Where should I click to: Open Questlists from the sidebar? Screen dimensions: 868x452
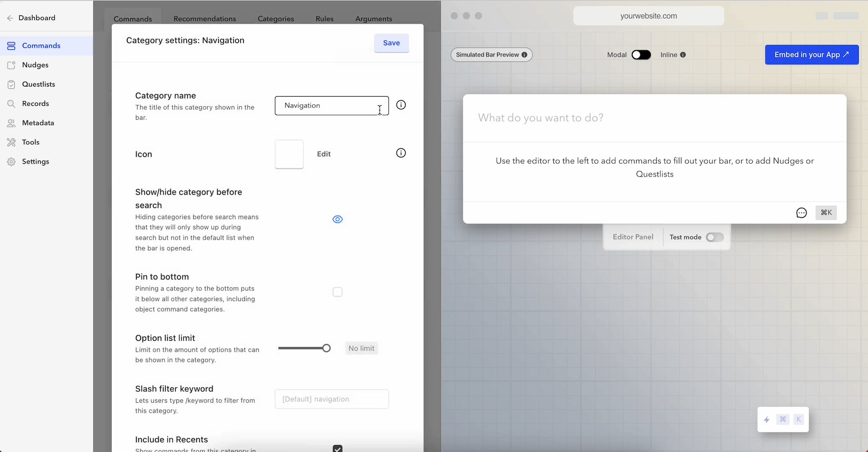click(39, 84)
